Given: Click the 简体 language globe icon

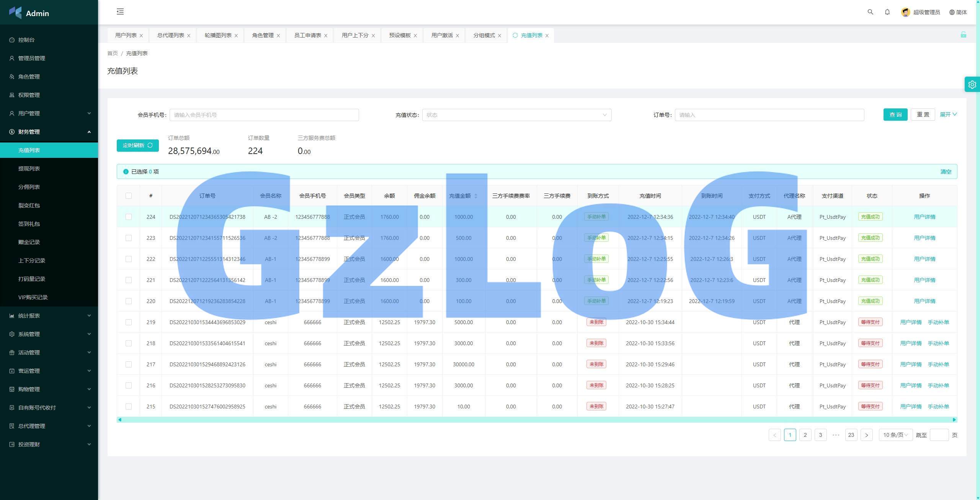Looking at the screenshot, I should pyautogui.click(x=952, y=12).
